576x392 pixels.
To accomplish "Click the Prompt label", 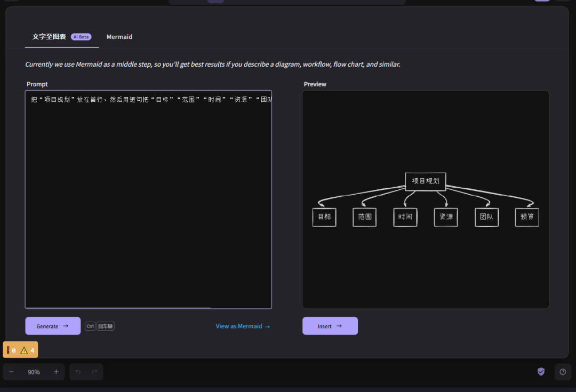I will (37, 84).
